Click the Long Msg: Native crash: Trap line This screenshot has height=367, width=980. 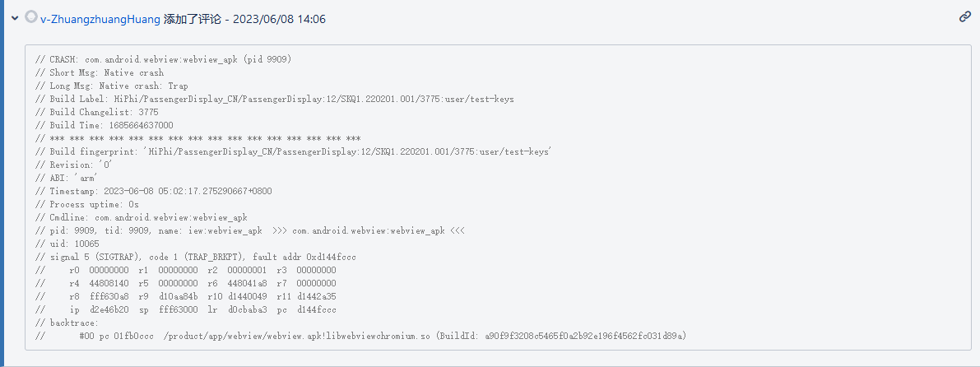point(111,86)
